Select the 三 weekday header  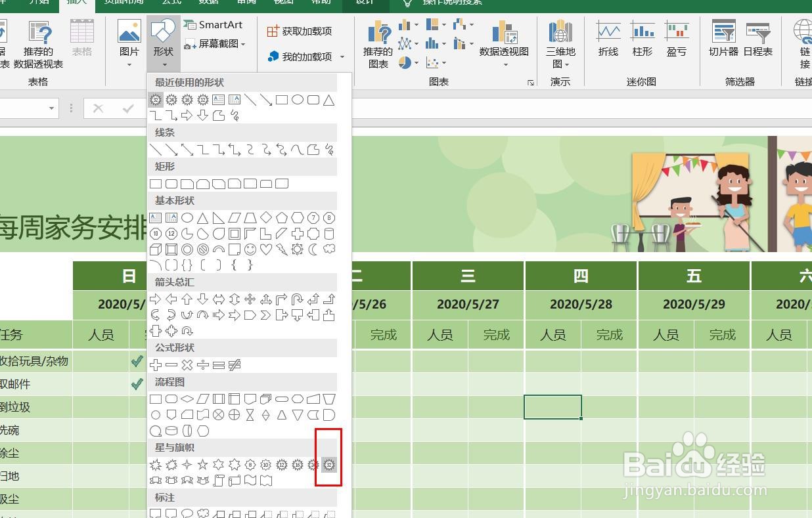click(468, 276)
